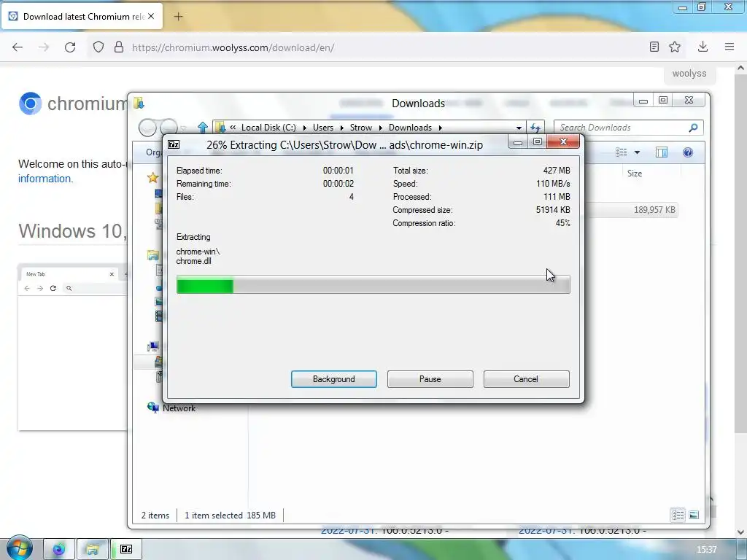Screen dimensions: 747x560
Task: Click the 7z icon in the extraction dialog title
Action: point(174,145)
